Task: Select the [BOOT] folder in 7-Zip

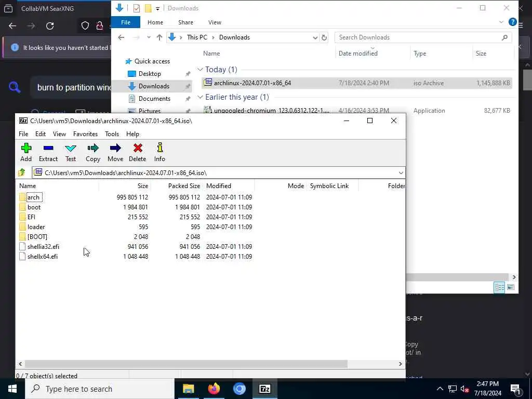Action: 37,236
